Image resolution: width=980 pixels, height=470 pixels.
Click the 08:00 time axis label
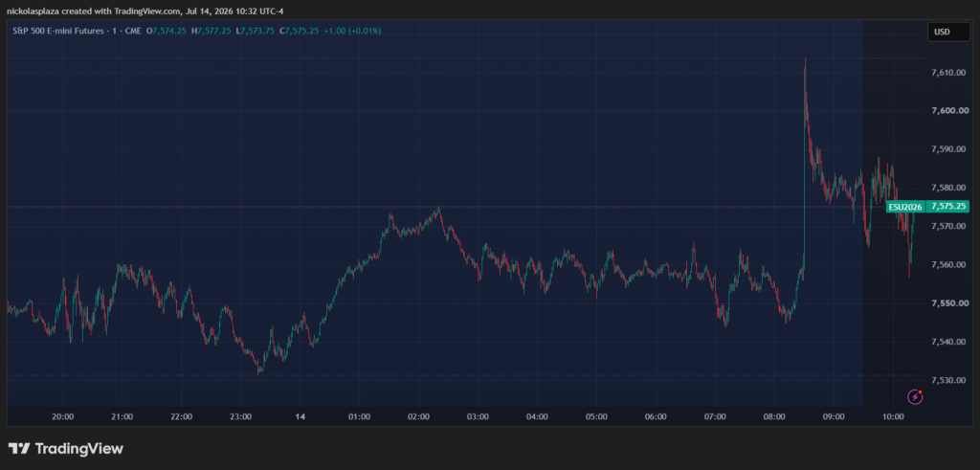(774, 417)
